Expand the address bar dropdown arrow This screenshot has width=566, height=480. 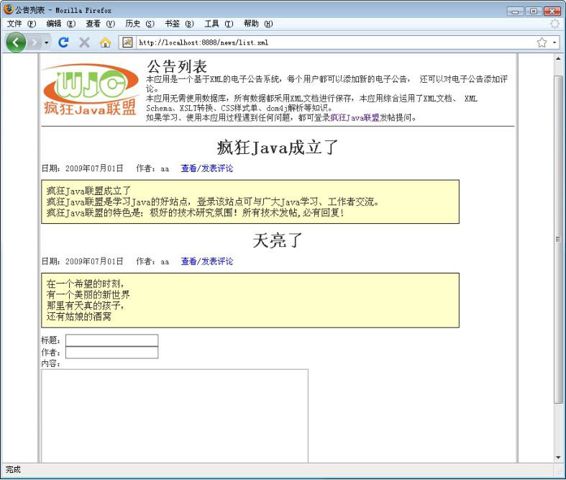[555, 43]
